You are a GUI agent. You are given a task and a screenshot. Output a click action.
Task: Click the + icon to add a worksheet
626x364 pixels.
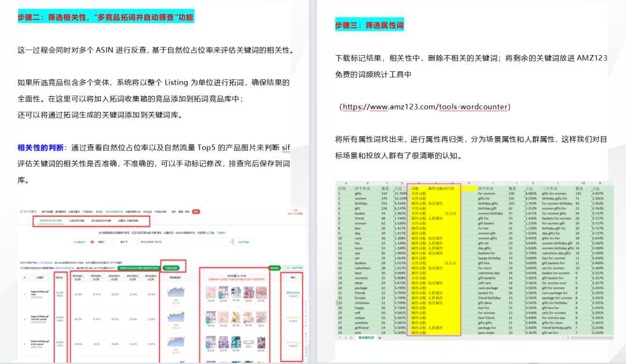[380, 338]
